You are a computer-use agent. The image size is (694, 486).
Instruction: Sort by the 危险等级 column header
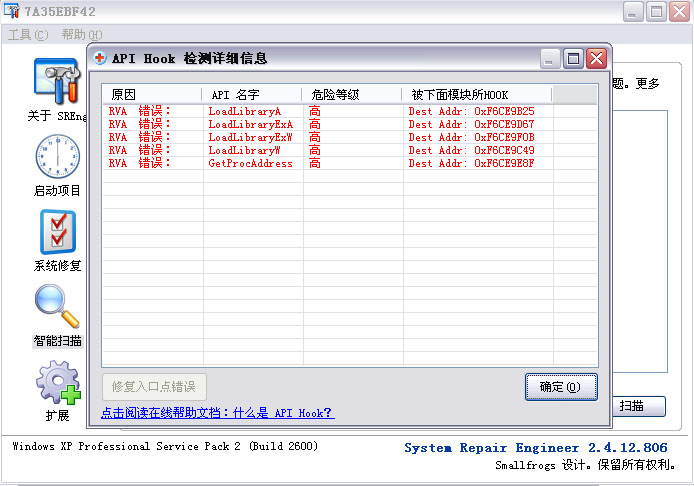tap(351, 94)
